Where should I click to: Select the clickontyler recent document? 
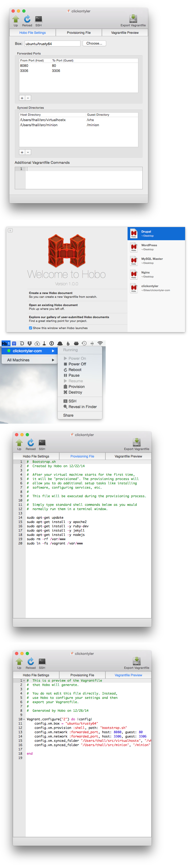click(x=156, y=288)
